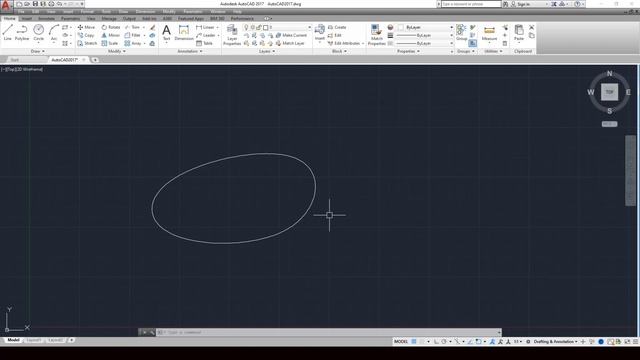Viewport: 640px width, 360px height.
Task: Select the Leader tool
Action: (206, 36)
